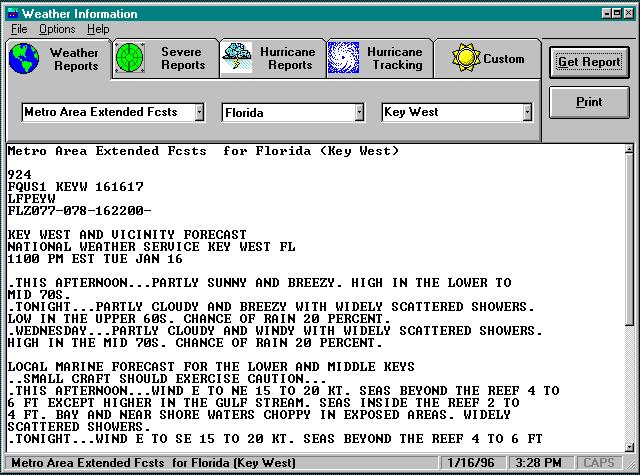The width and height of the screenshot is (640, 475).
Task: Maximize the Weather Information window
Action: [x=617, y=13]
